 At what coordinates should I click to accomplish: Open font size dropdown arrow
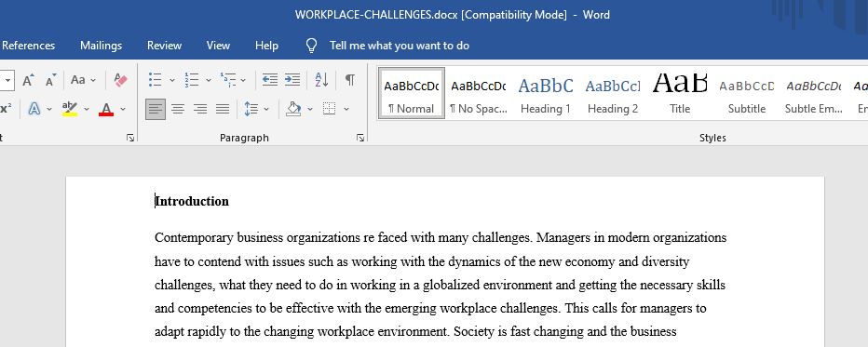pyautogui.click(x=7, y=81)
